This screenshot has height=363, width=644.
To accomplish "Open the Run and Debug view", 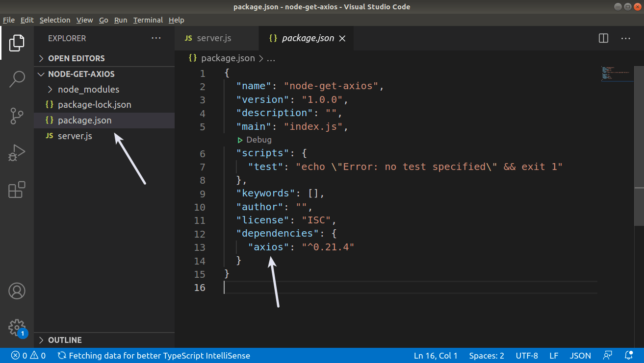I will click(x=17, y=153).
